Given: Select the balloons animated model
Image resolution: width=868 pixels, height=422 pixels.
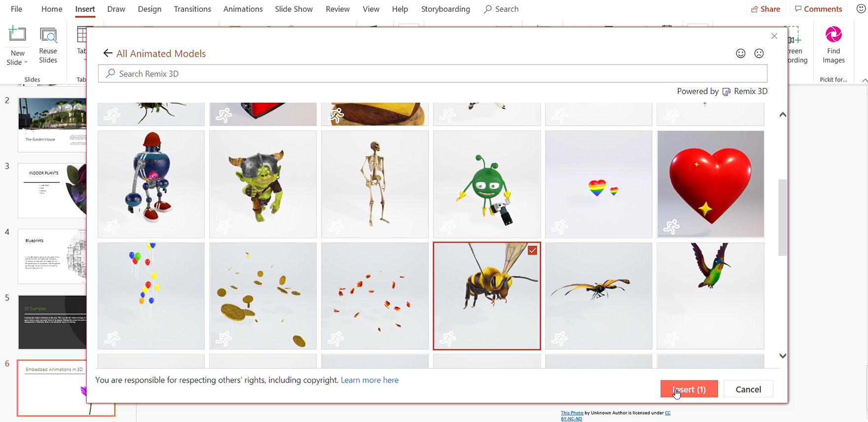Looking at the screenshot, I should click(151, 296).
